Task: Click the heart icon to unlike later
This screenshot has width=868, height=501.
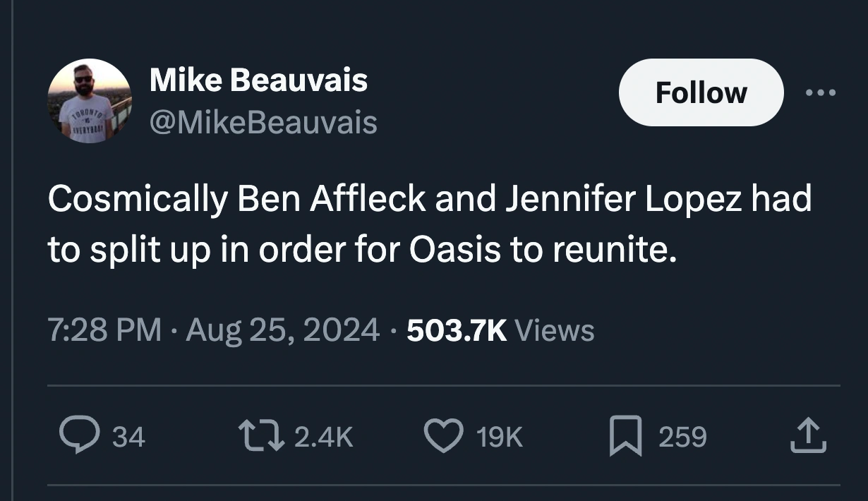Action: coord(443,436)
